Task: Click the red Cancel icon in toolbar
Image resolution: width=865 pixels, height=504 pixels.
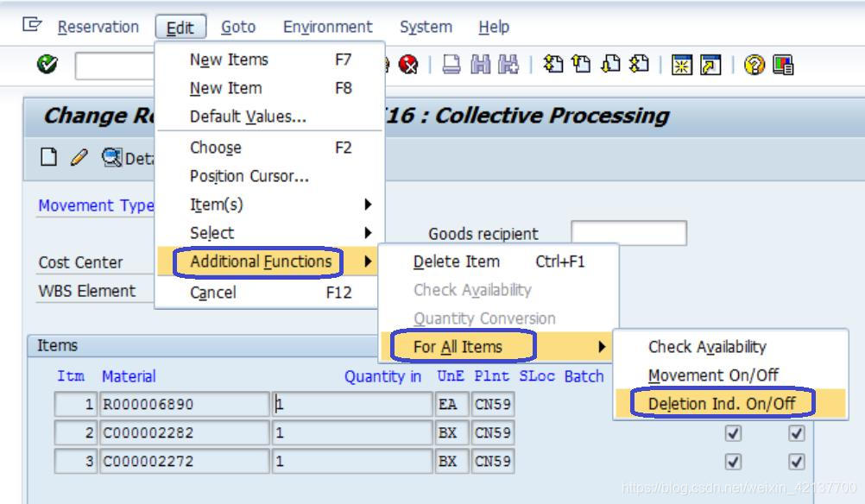Action: click(x=407, y=65)
